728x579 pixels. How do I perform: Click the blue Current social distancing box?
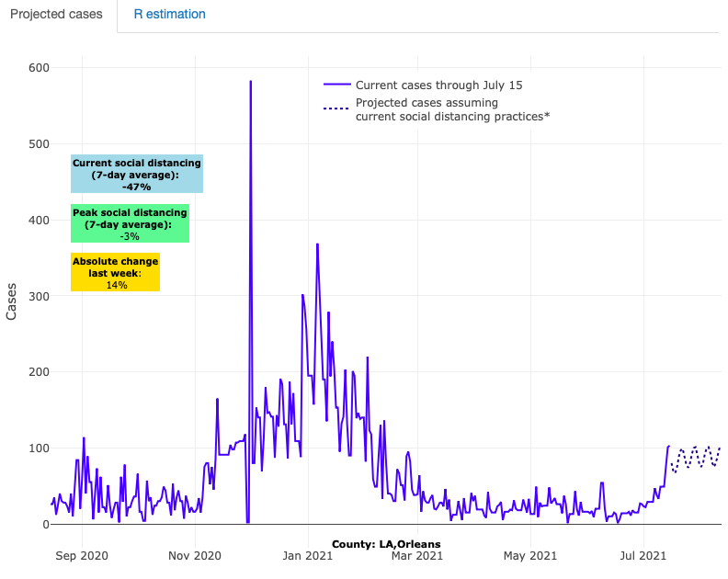[x=137, y=174]
